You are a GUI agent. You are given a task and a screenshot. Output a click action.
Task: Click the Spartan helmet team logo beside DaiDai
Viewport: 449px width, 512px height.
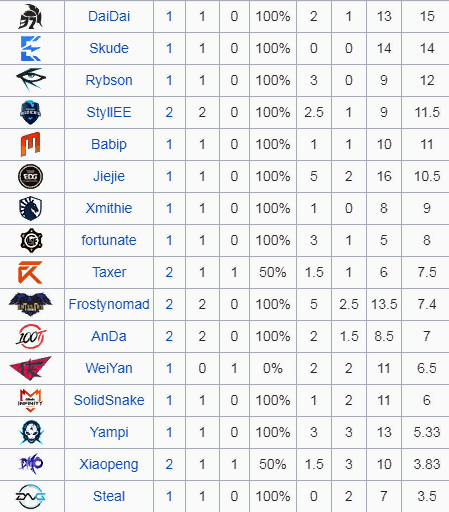[30, 16]
